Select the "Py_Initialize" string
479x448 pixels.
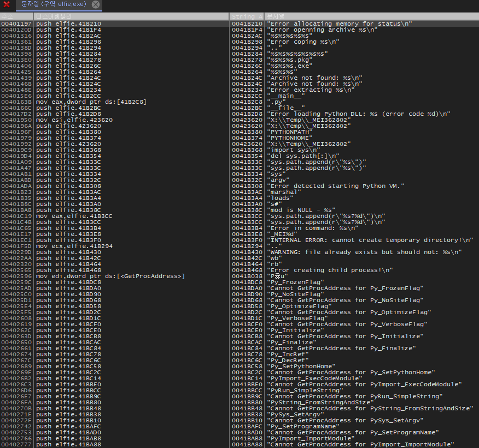295,330
